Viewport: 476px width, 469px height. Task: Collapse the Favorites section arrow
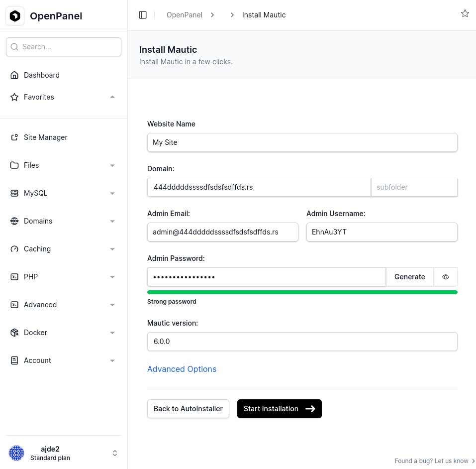click(112, 97)
